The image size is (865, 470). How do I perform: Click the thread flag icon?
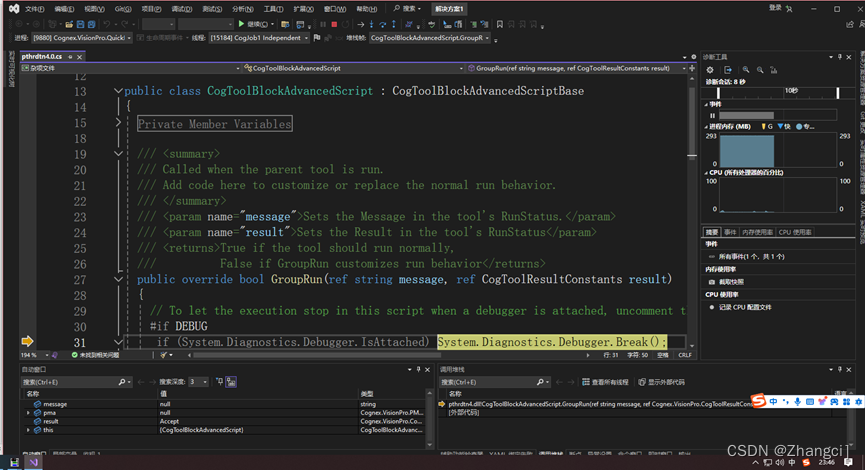[x=317, y=38]
